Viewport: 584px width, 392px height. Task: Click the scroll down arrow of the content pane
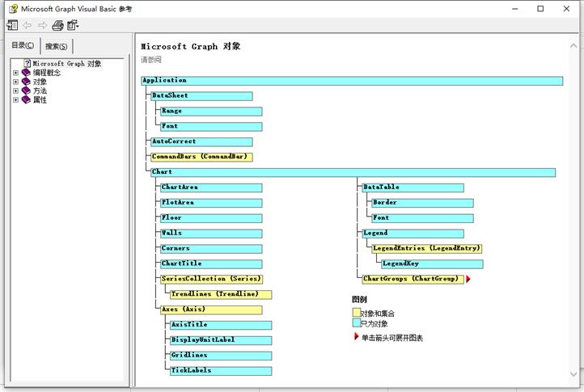coord(573,373)
